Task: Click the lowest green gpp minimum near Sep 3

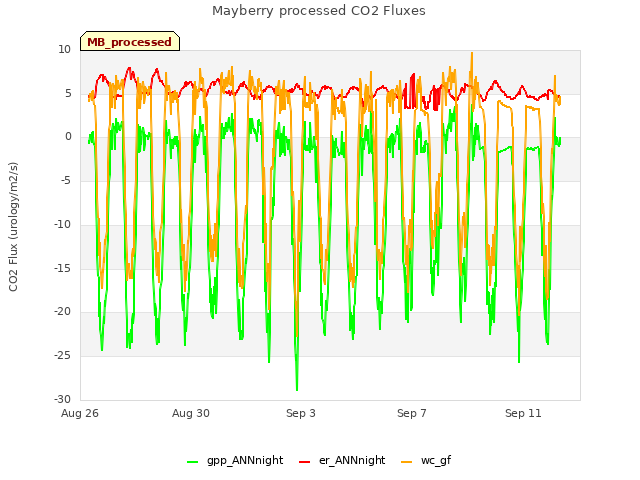Action: [x=297, y=389]
